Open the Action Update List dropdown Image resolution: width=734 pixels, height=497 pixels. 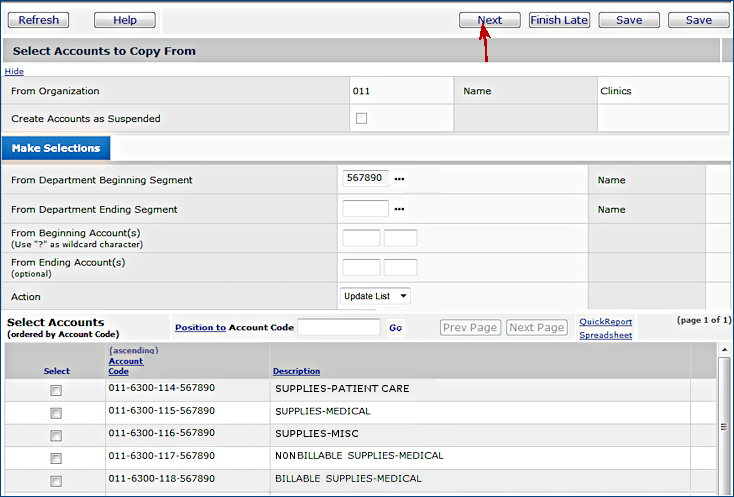(375, 296)
